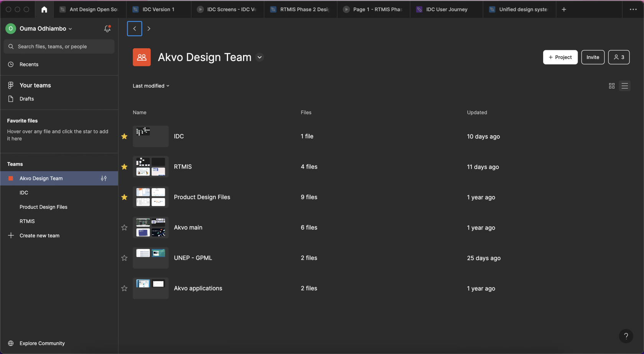Viewport: 644px width, 354px height.
Task: Click the plus icon beside Create new team
Action: click(x=11, y=236)
